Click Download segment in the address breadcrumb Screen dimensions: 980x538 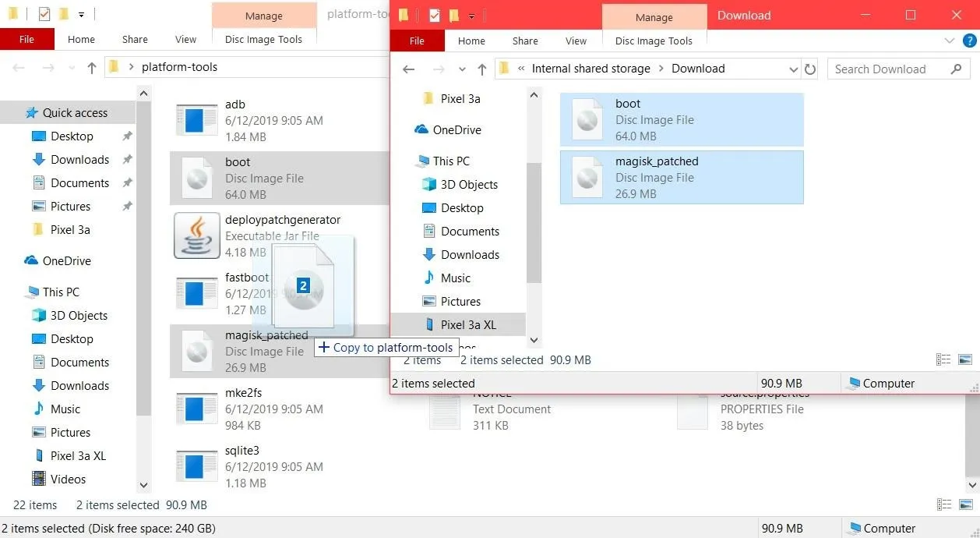click(698, 69)
